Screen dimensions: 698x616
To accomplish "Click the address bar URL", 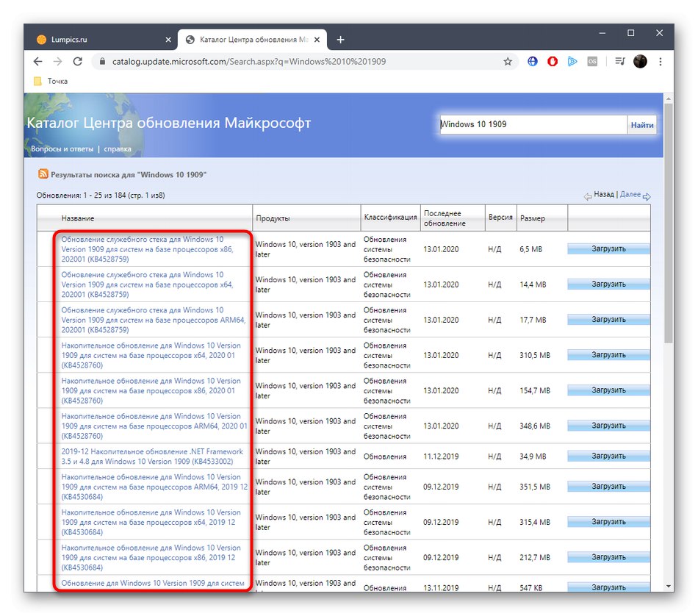I will (x=249, y=62).
